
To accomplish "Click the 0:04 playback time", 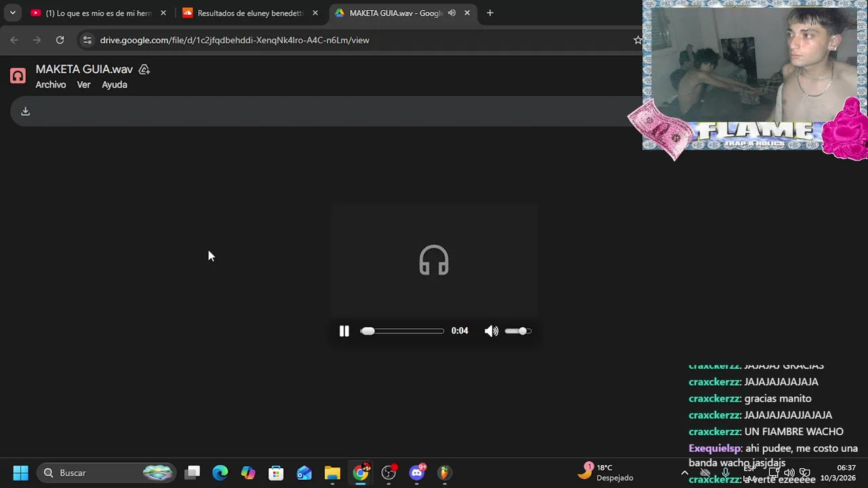I will tap(460, 331).
